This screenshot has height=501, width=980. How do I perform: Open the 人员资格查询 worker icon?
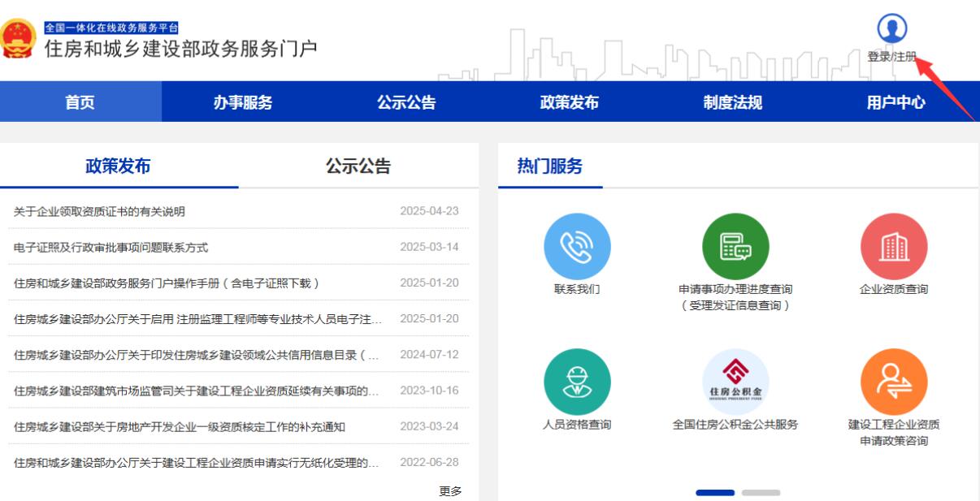(577, 382)
